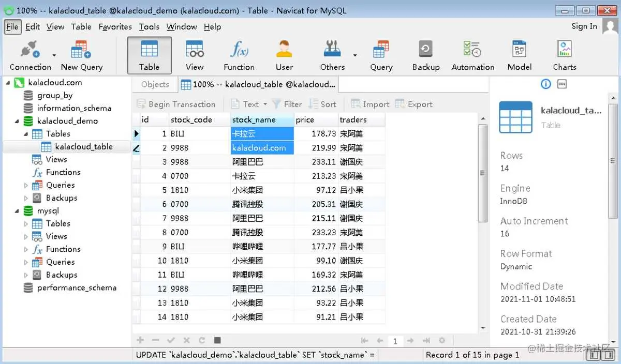Screen dimensions: 621x364
Task: Click Sign In link
Action: tap(584, 26)
